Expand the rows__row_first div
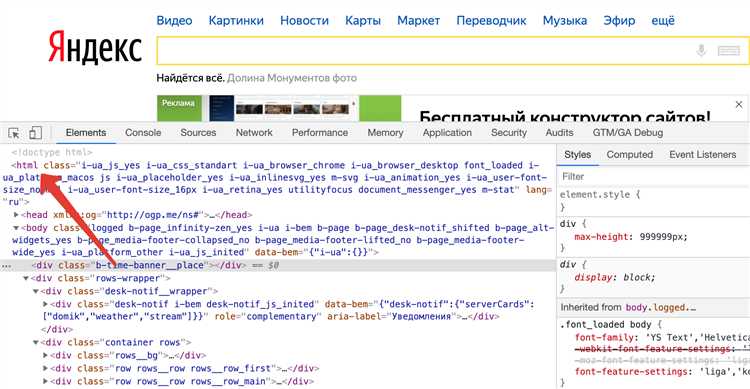This screenshot has width=750, height=389. coord(45,368)
